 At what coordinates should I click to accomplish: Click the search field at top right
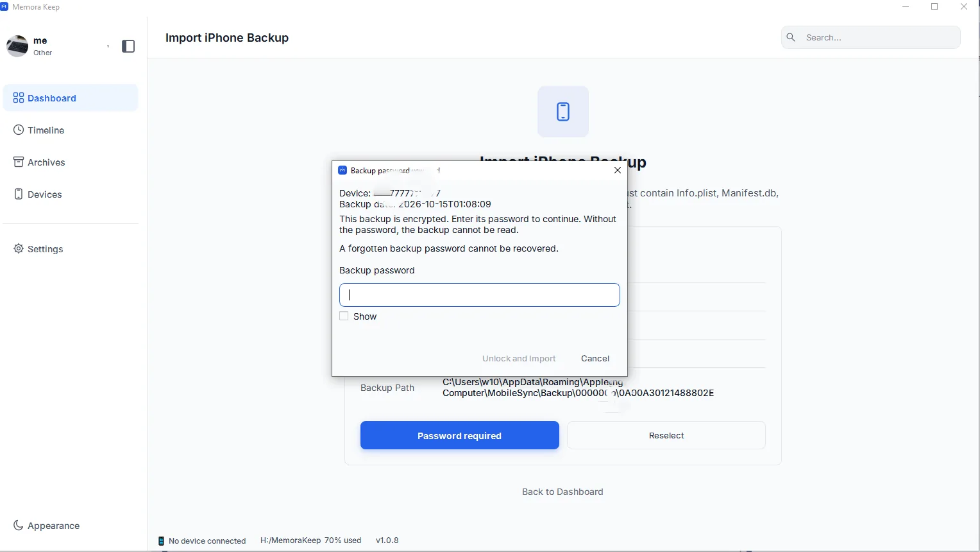[x=871, y=37]
